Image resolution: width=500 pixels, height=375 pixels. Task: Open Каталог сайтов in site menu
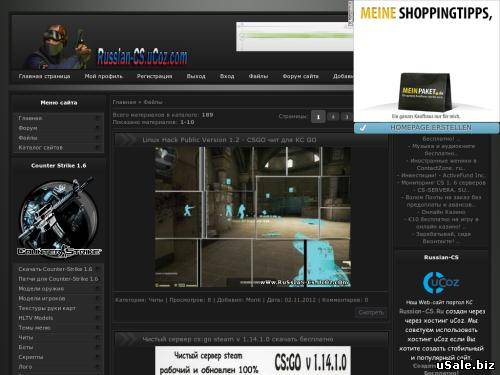[41, 147]
